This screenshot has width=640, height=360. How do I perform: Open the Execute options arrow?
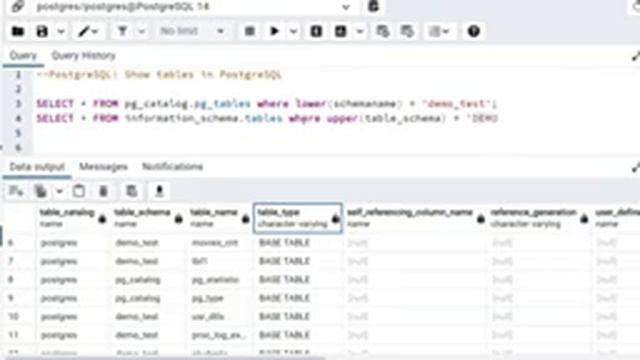293,31
